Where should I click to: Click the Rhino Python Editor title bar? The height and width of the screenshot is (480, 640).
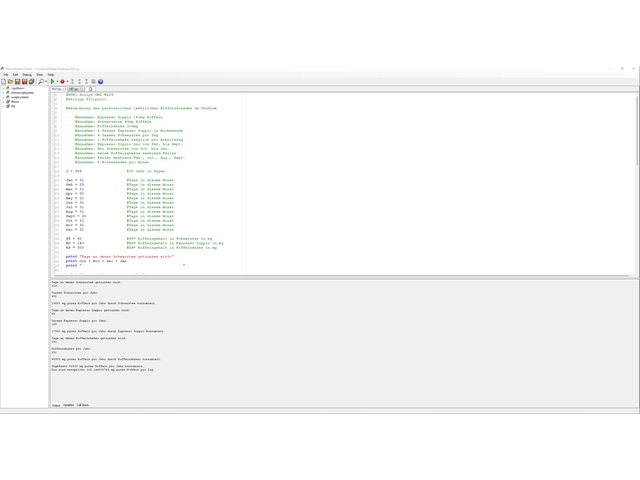coord(318,69)
